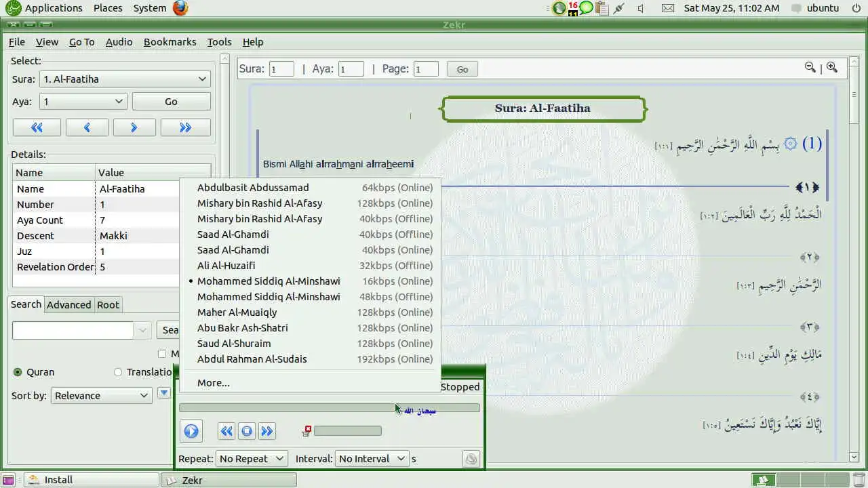Viewport: 868px width, 488px height.
Task: Toggle the checkbox under the search field
Action: point(161,354)
